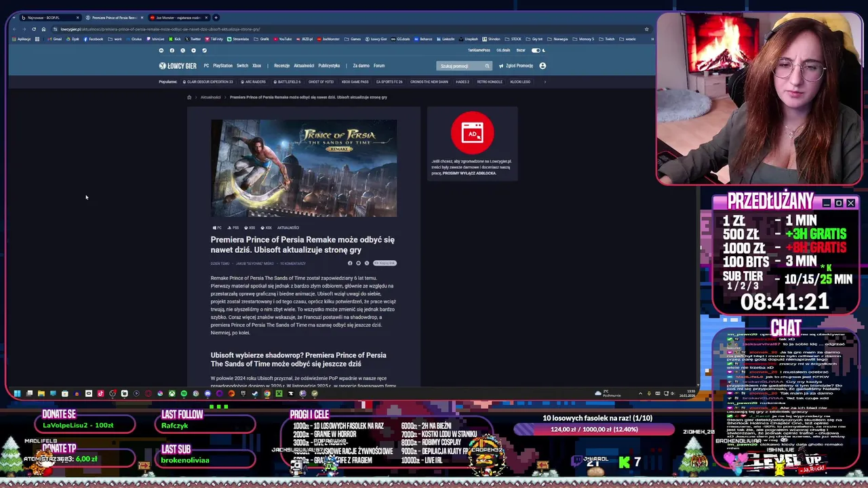
Task: Expand the browser tab search chevron
Action: (x=16, y=18)
